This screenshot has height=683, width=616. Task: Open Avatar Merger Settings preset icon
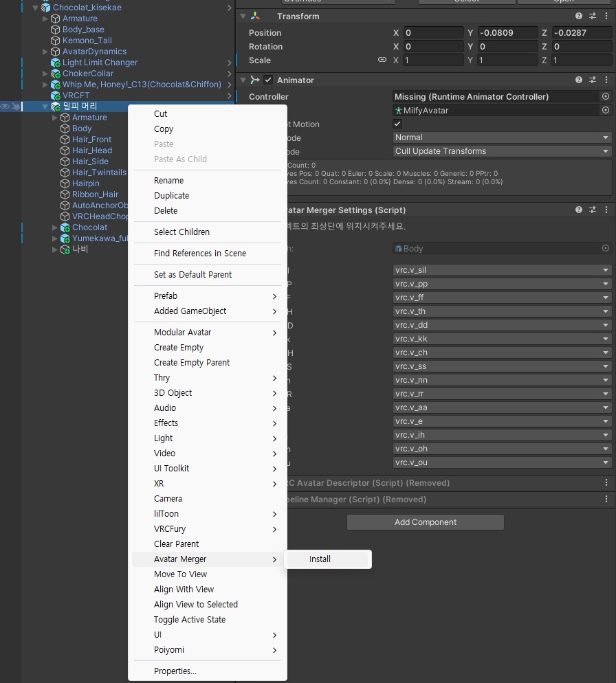pyautogui.click(x=593, y=210)
